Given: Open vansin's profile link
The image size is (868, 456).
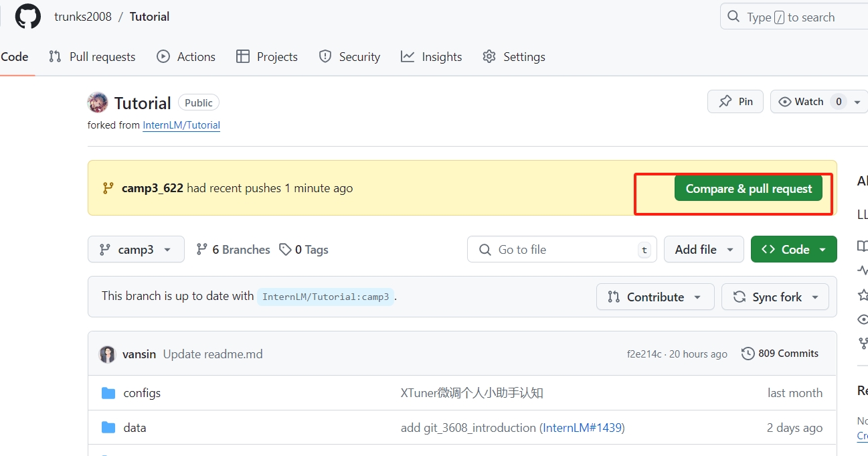Looking at the screenshot, I should [x=139, y=354].
